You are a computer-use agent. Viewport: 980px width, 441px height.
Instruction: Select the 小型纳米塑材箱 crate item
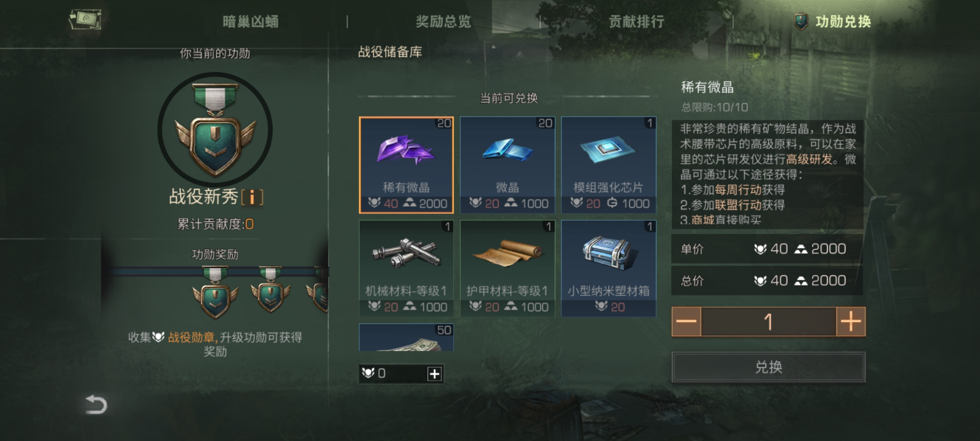click(609, 268)
